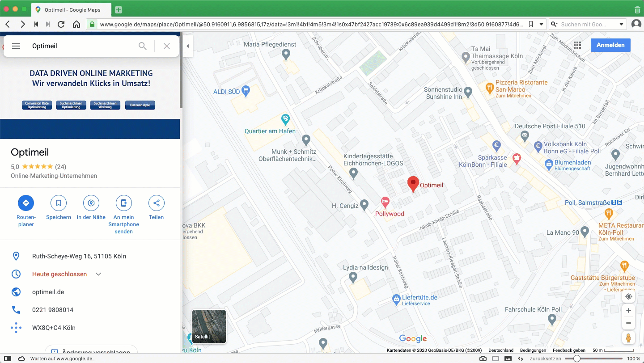Viewport: 644px width, 363px height.
Task: Switch to Satellit map view
Action: pos(208,326)
